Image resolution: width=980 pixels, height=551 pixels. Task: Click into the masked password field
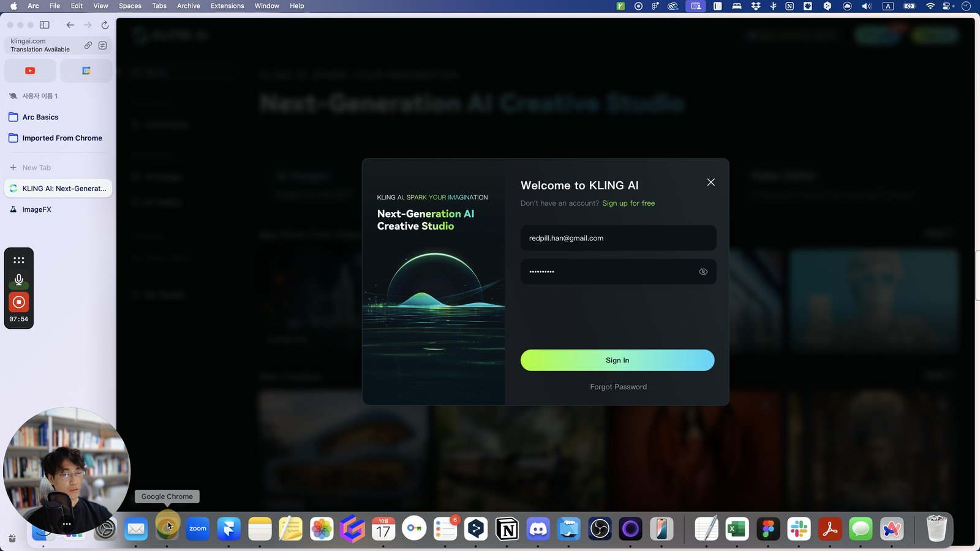(x=618, y=272)
